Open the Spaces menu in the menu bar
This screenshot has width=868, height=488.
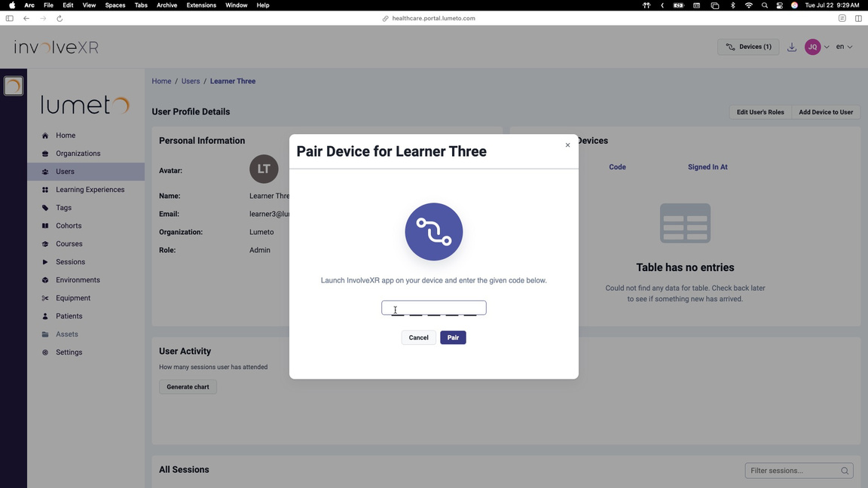click(115, 5)
